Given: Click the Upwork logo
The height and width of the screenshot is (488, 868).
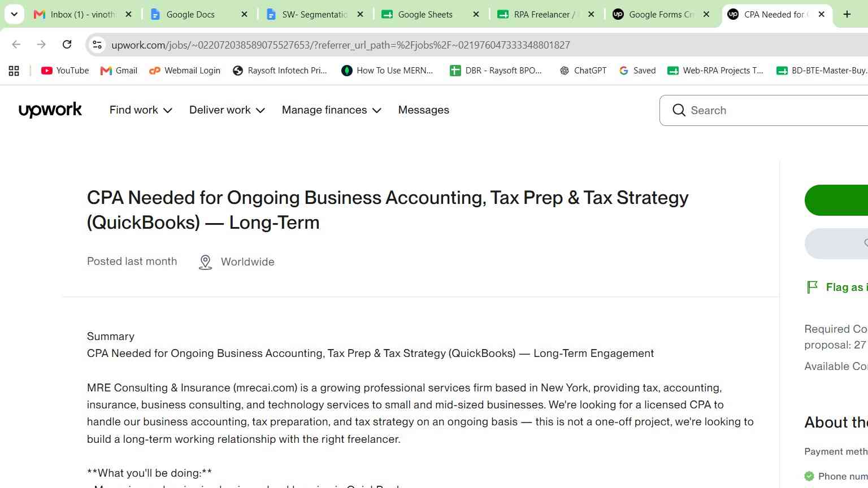Looking at the screenshot, I should click(50, 110).
